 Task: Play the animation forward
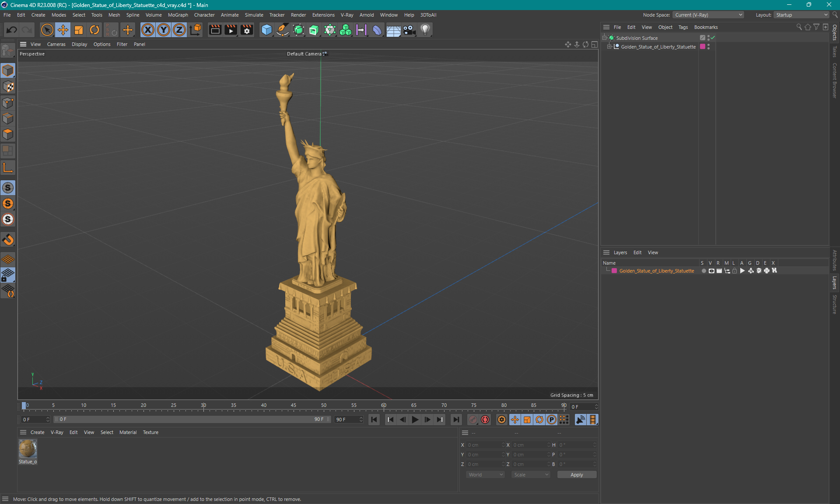point(415,420)
